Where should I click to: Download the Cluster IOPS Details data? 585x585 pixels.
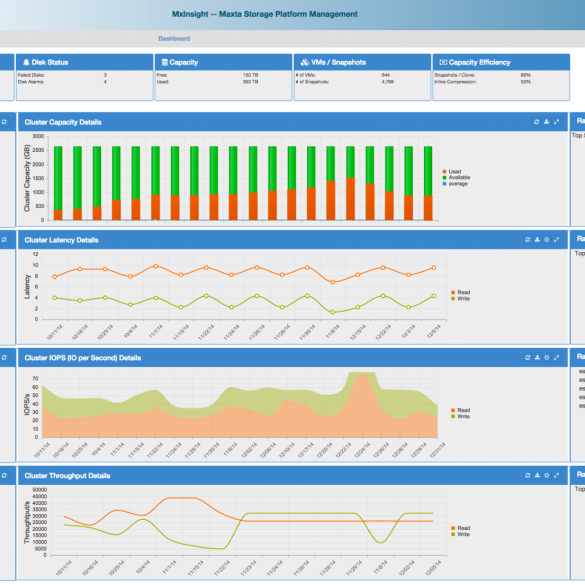pyautogui.click(x=537, y=357)
